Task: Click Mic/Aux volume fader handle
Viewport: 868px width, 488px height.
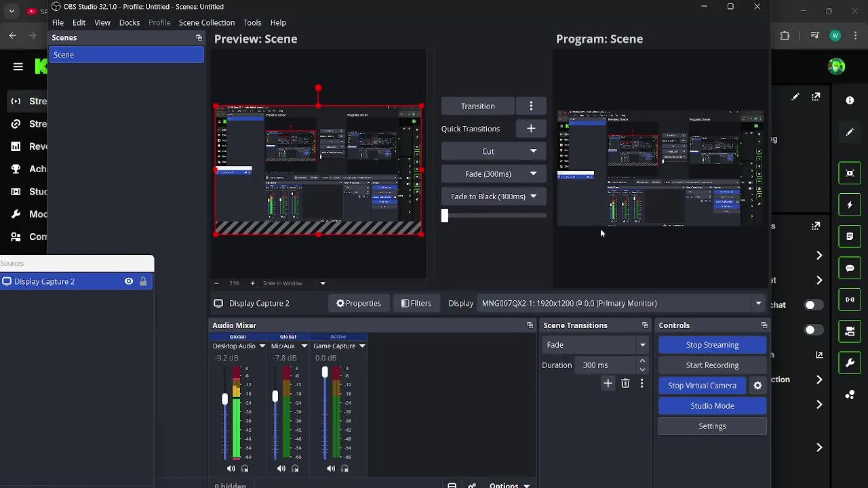Action: [x=275, y=396]
